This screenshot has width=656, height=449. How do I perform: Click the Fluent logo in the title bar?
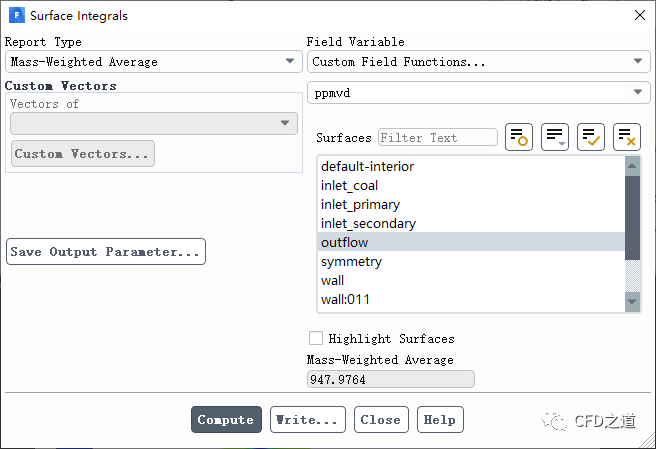tap(16, 15)
